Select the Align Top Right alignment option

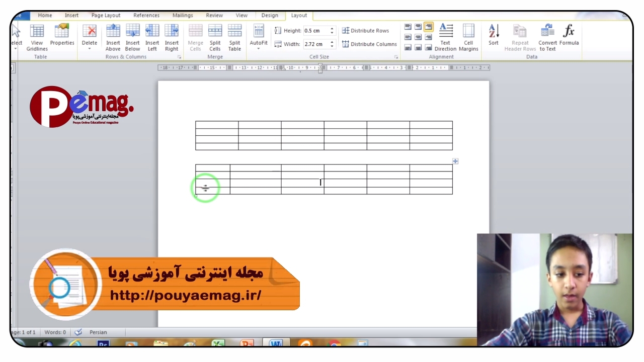428,27
